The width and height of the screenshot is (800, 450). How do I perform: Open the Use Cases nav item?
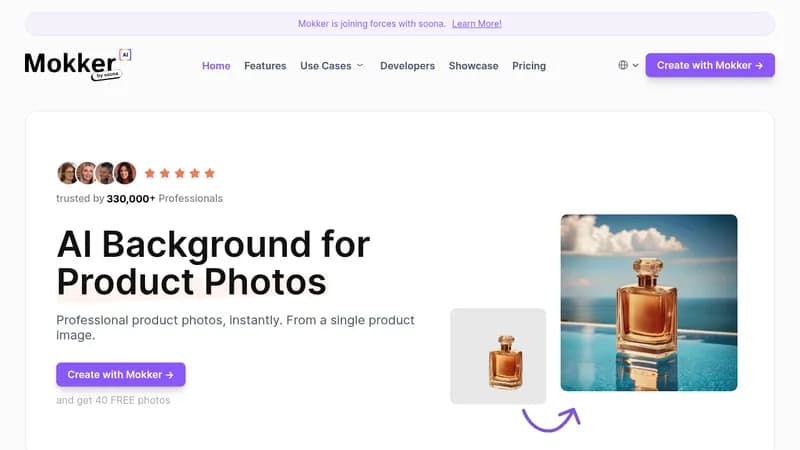pos(326,66)
